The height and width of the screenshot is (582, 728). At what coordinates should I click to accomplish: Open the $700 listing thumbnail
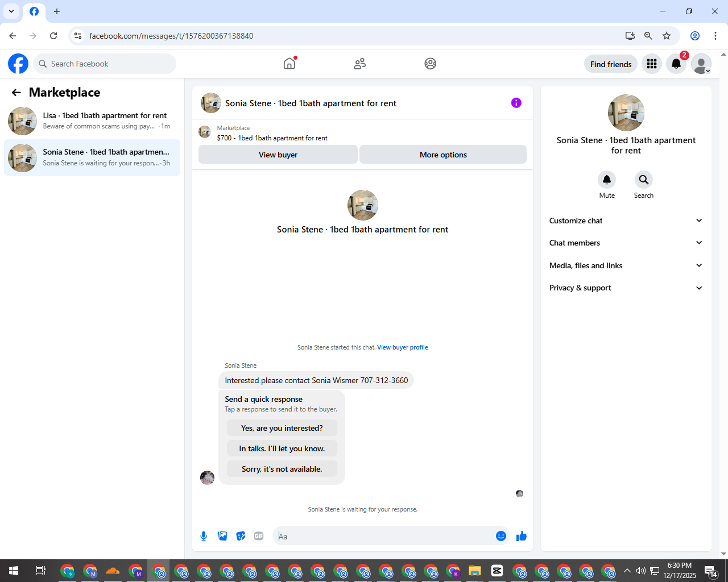tap(205, 132)
